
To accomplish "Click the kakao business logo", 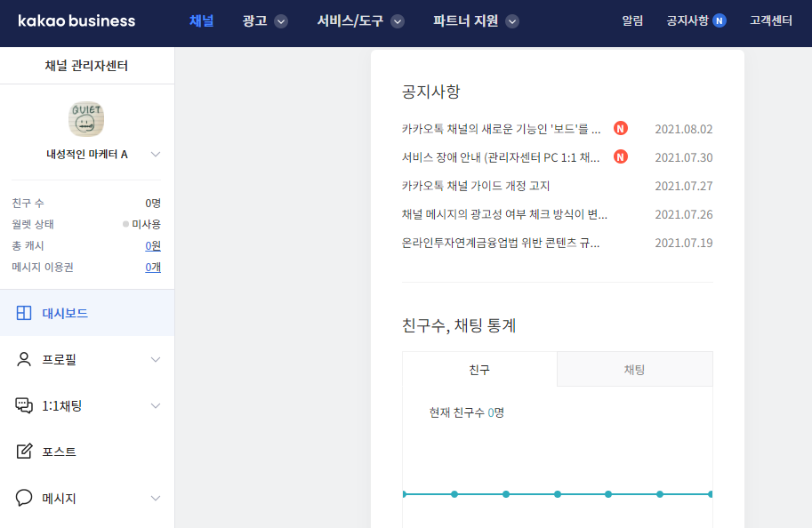I will click(76, 20).
